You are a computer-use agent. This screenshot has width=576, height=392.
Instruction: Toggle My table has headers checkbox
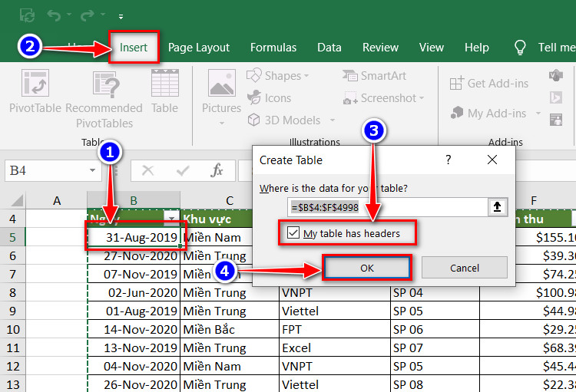click(293, 232)
